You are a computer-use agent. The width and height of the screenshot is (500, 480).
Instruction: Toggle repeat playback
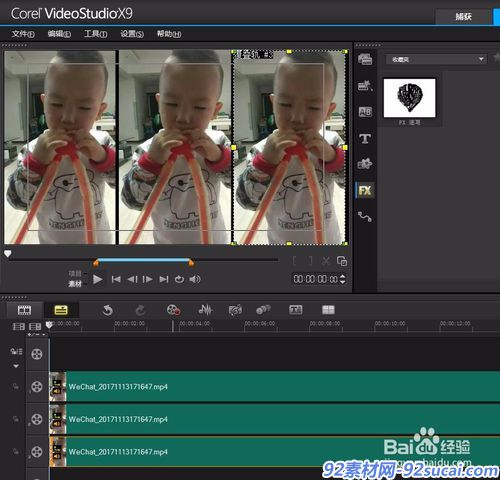(179, 279)
